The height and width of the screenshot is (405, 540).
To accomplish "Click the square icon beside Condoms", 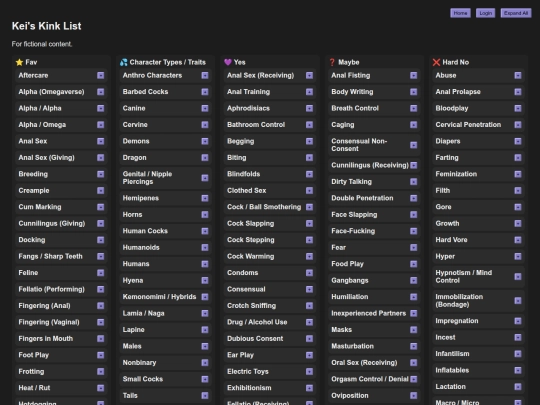I will (309, 273).
